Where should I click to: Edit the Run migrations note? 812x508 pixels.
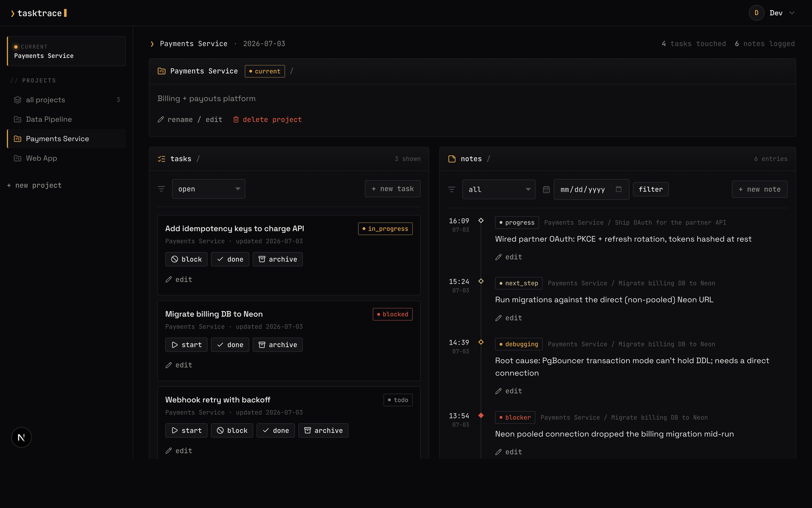[x=509, y=318]
